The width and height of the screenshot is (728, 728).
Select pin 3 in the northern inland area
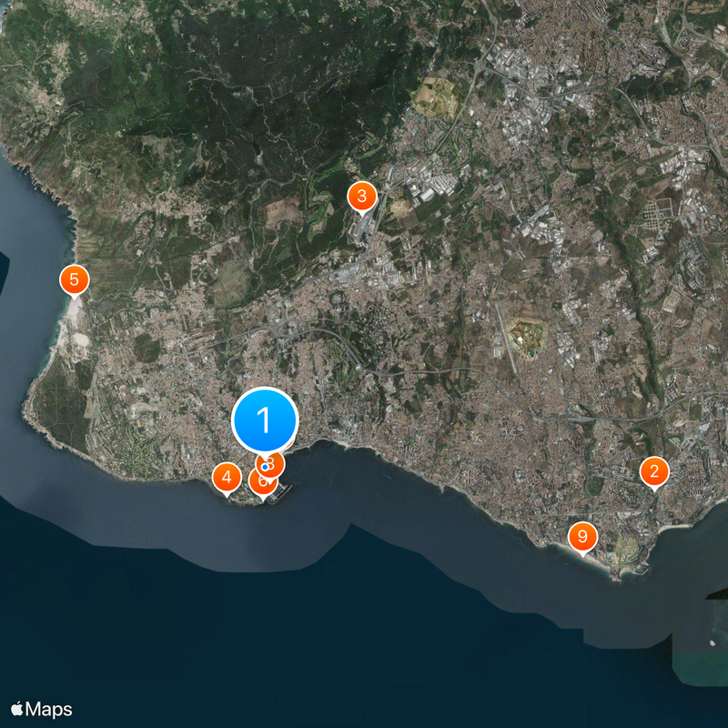click(x=361, y=194)
